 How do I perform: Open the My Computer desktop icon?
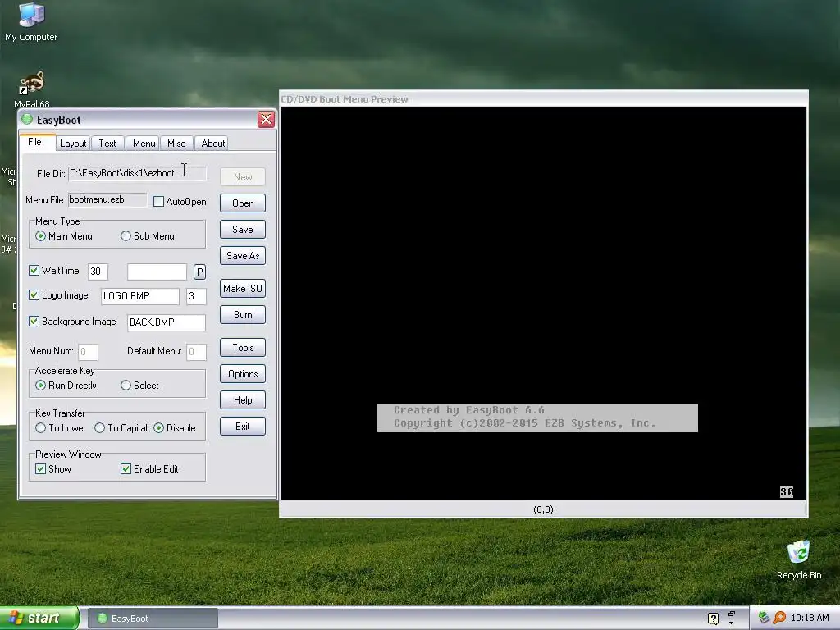tap(31, 21)
